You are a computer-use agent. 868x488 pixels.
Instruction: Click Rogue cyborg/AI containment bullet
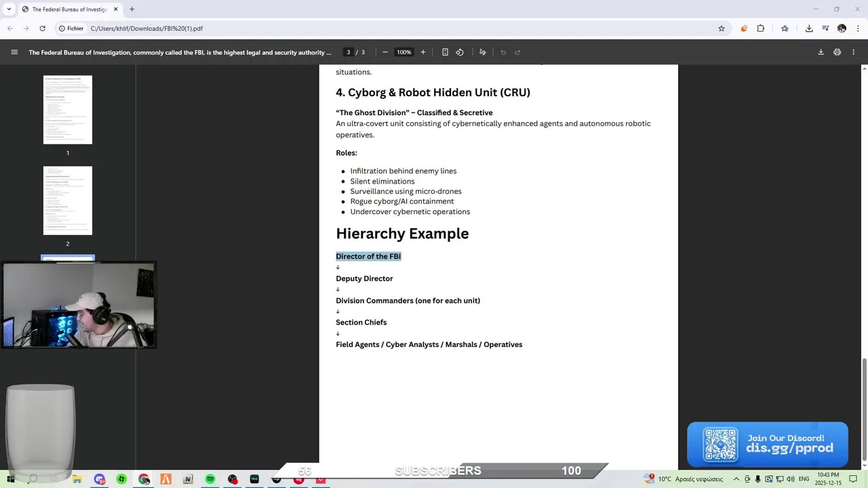(x=402, y=201)
